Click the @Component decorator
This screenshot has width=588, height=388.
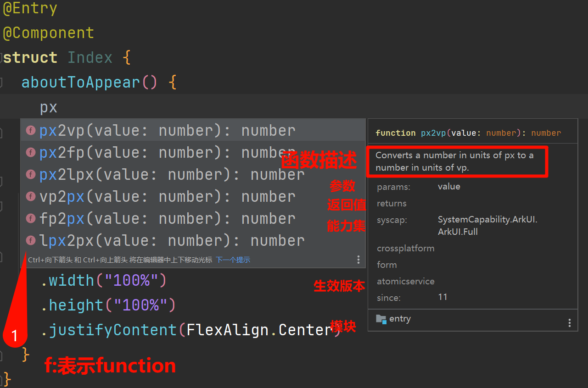[48, 33]
